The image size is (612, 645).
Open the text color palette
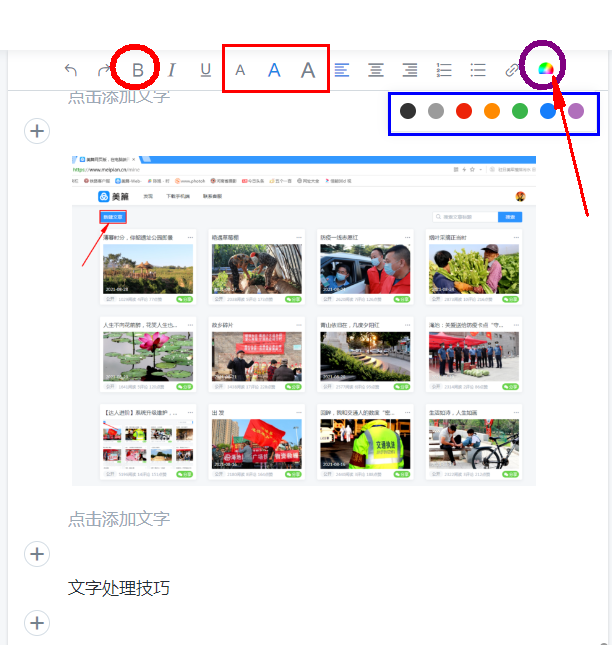pos(545,69)
